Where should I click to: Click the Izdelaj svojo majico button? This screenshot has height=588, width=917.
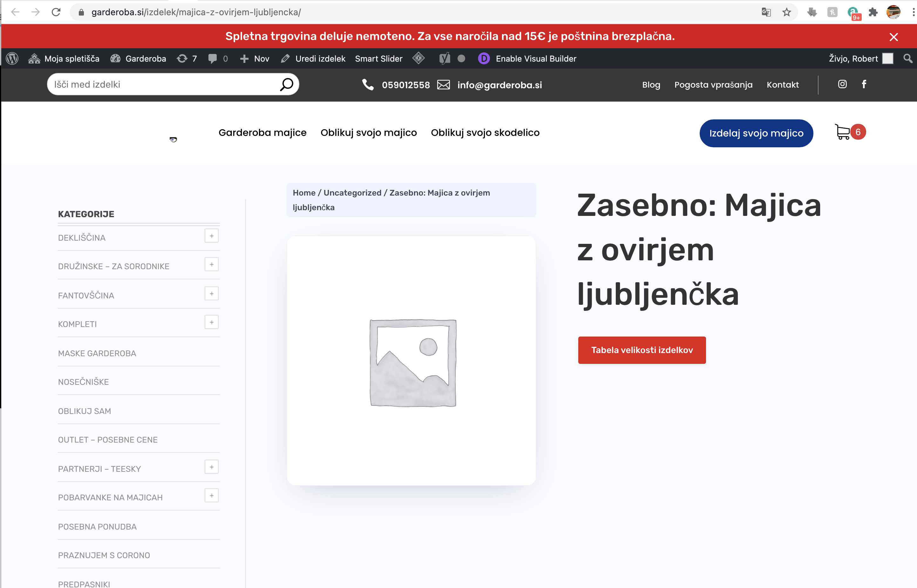[756, 133]
